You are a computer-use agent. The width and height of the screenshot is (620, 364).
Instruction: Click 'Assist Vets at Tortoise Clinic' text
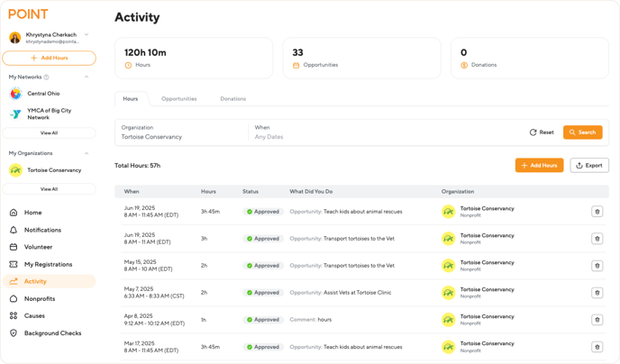click(358, 293)
